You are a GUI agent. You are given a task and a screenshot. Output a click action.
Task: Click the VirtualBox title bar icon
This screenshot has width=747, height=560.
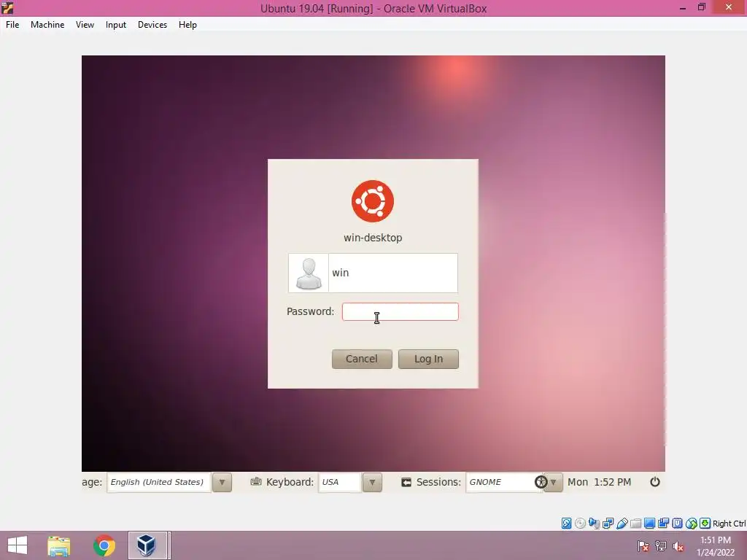pos(7,7)
